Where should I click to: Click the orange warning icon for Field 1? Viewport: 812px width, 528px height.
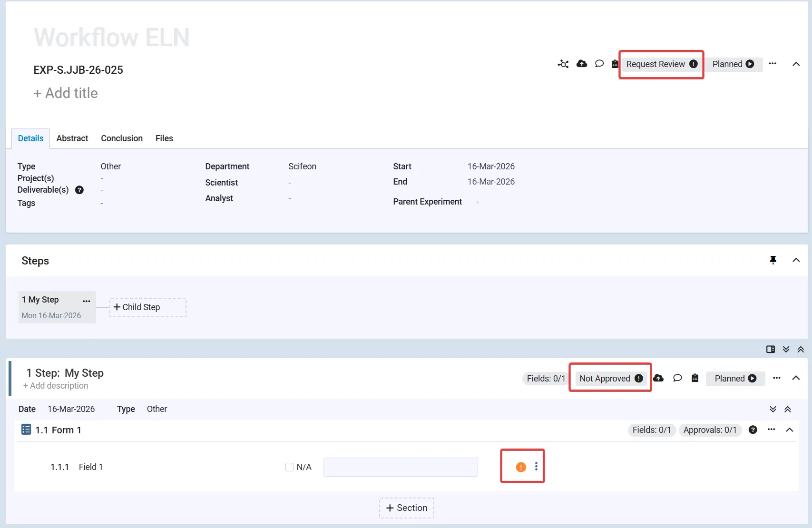click(x=521, y=467)
